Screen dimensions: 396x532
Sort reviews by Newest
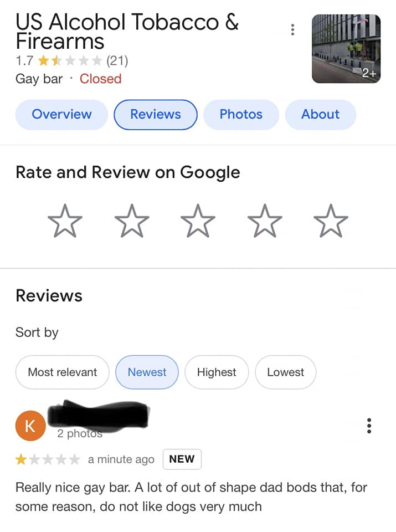(x=147, y=372)
